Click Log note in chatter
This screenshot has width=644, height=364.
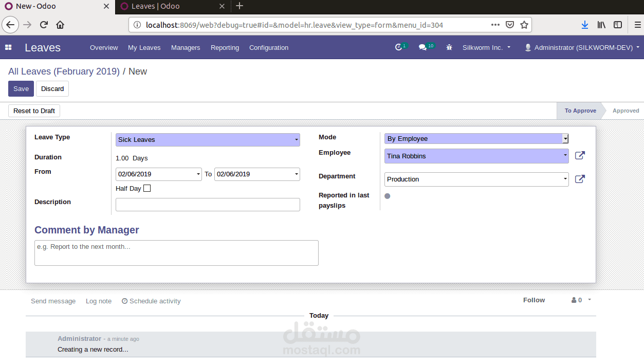(99, 301)
